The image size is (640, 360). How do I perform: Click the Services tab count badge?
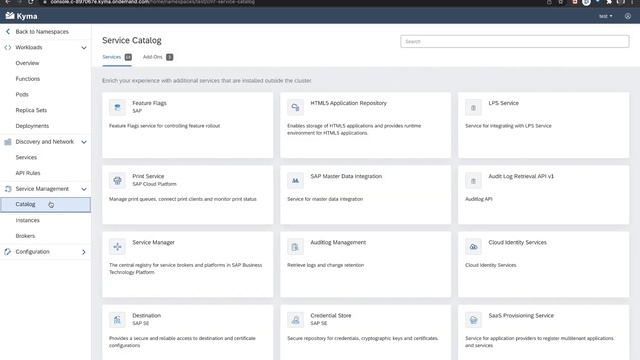(128, 57)
